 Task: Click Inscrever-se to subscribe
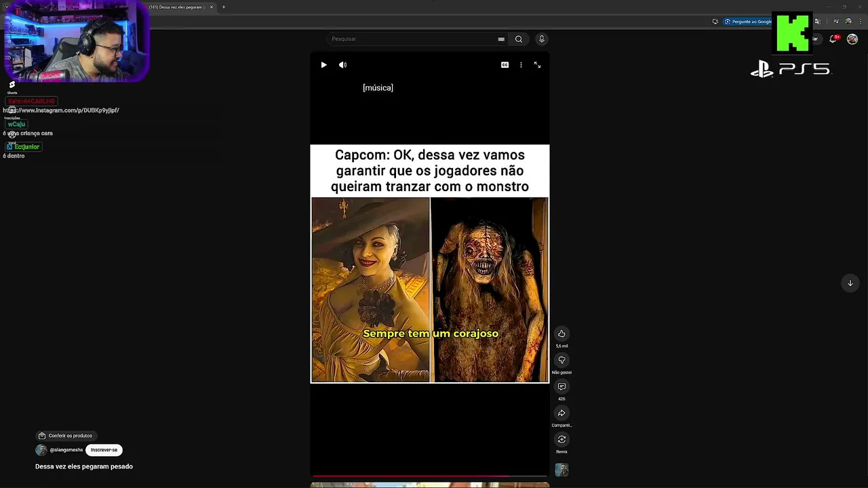tap(104, 450)
